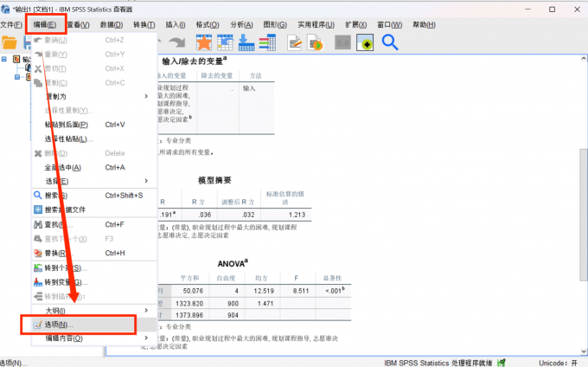Screen dimensions: 588x367
Task: Open the 实用程序(U) menu
Action: click(316, 25)
